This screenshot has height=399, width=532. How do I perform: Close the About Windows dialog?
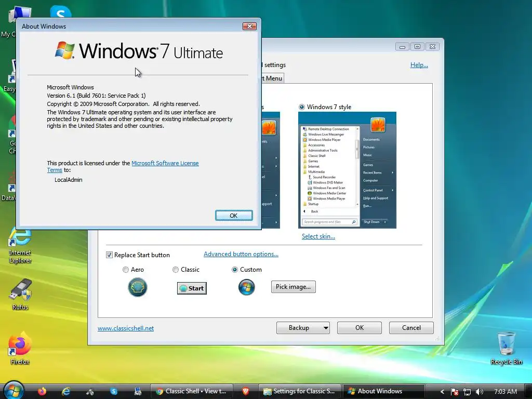click(249, 26)
